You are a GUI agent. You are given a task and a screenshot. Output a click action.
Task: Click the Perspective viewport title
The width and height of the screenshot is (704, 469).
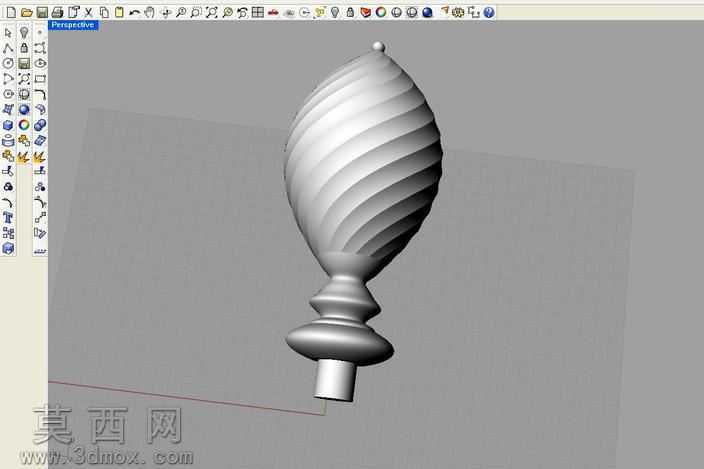tap(73, 25)
